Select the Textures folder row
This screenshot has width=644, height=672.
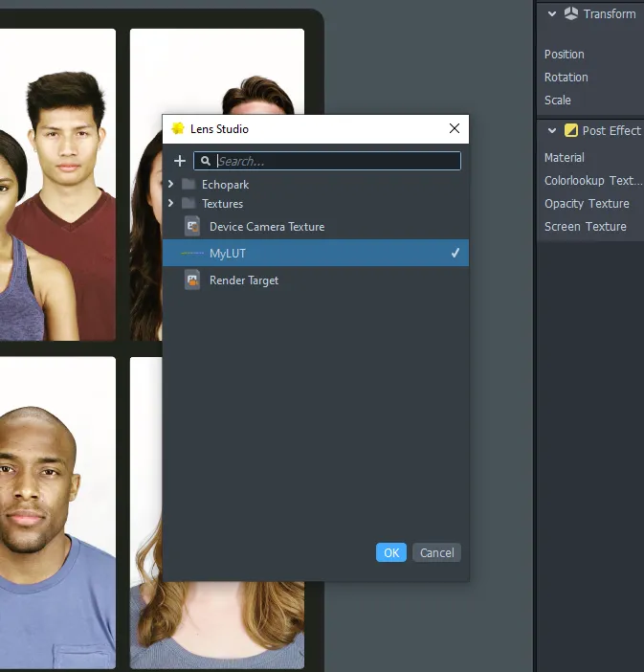click(316, 203)
